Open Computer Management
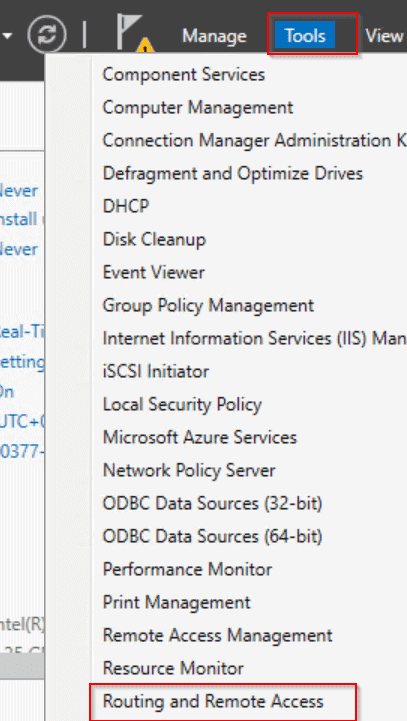Screen dimensions: 407x721 tap(198, 108)
